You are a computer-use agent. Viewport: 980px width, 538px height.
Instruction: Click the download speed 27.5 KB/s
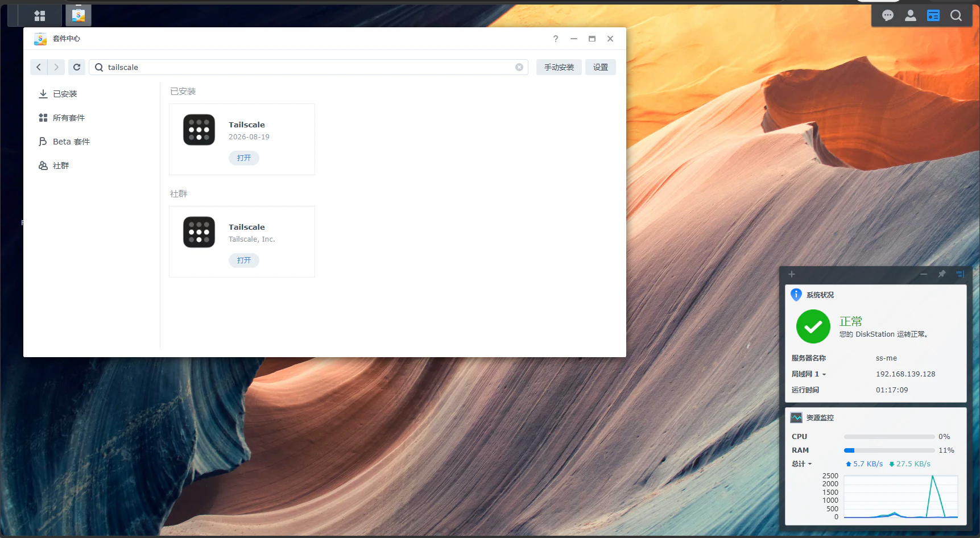(x=909, y=464)
